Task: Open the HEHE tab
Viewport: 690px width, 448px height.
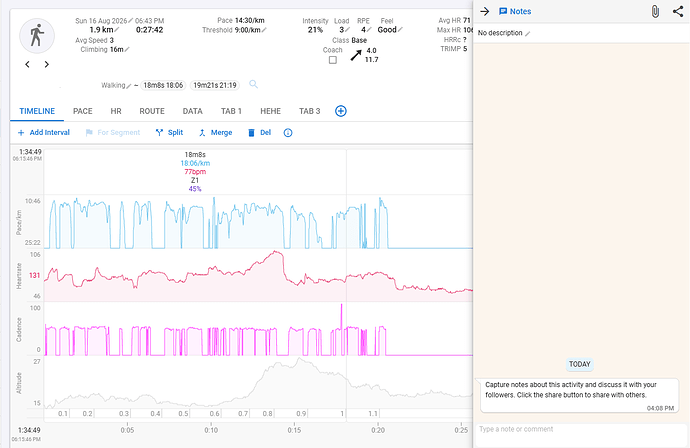Action: point(270,111)
